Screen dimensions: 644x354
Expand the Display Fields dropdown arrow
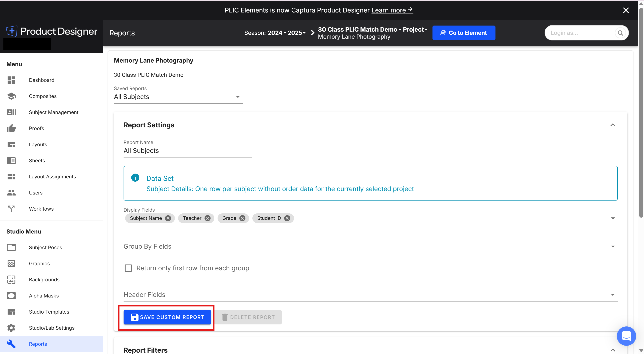coord(612,218)
